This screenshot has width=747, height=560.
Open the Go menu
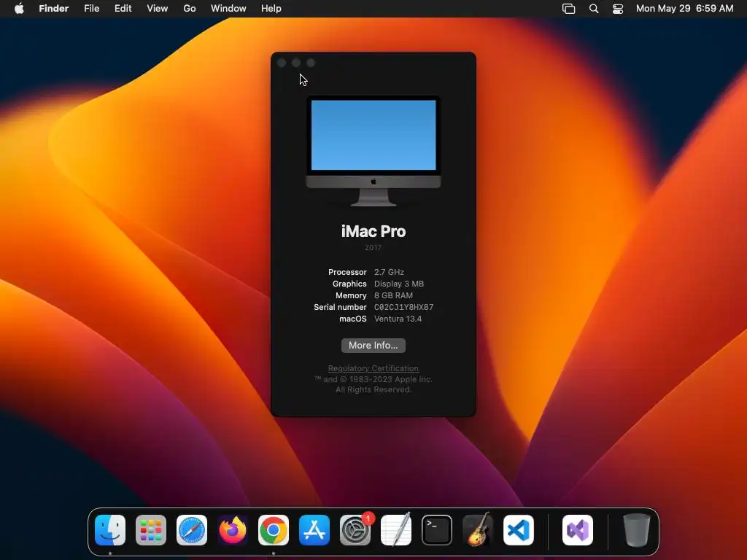click(190, 9)
